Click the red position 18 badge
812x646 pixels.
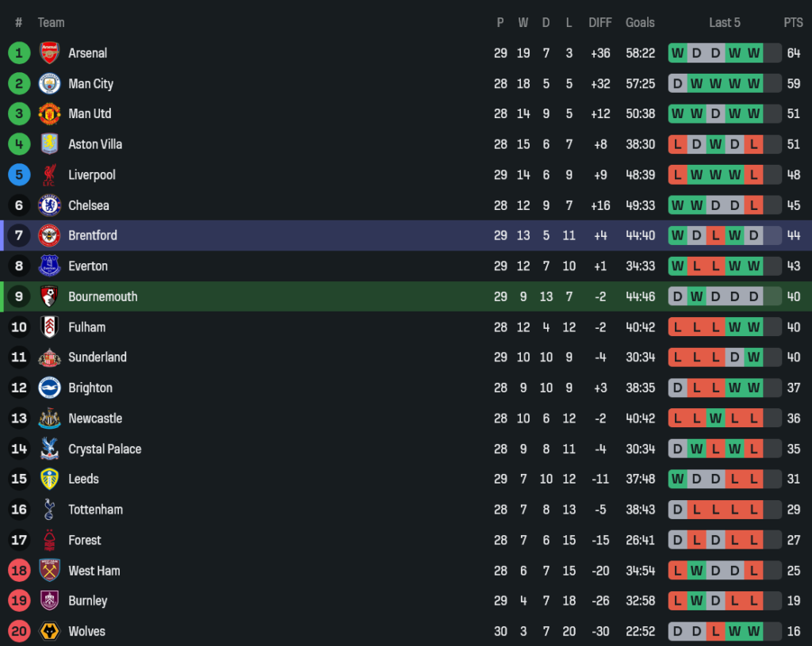[19, 571]
